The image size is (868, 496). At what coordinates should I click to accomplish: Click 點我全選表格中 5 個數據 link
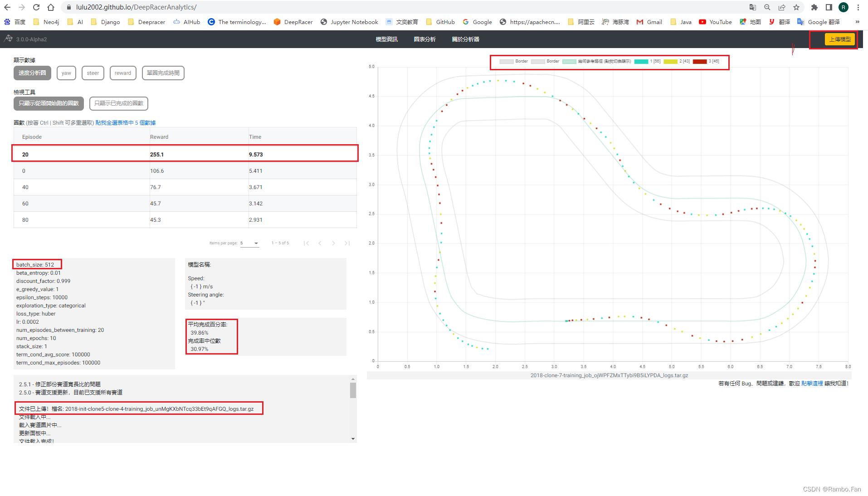pos(126,122)
